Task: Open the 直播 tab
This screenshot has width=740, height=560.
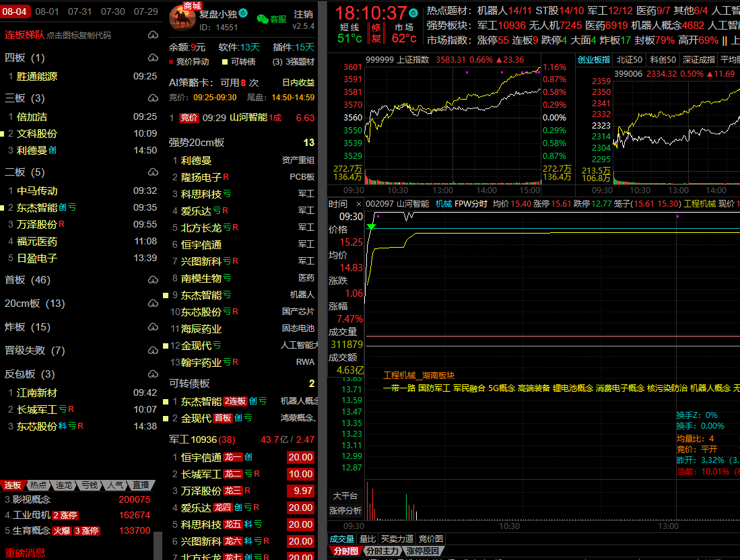Action: (141, 485)
